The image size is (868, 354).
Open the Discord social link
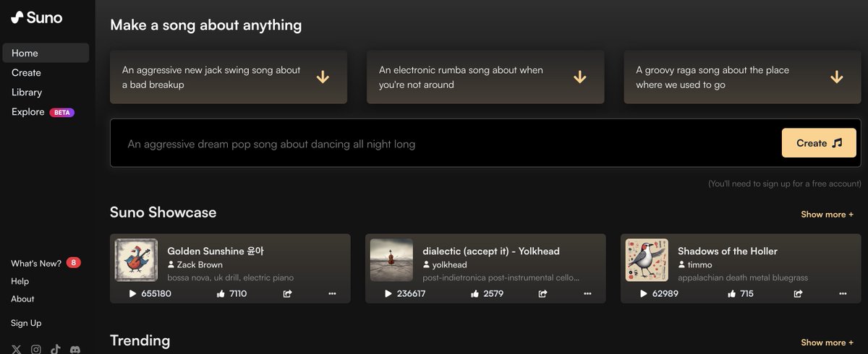[75, 349]
